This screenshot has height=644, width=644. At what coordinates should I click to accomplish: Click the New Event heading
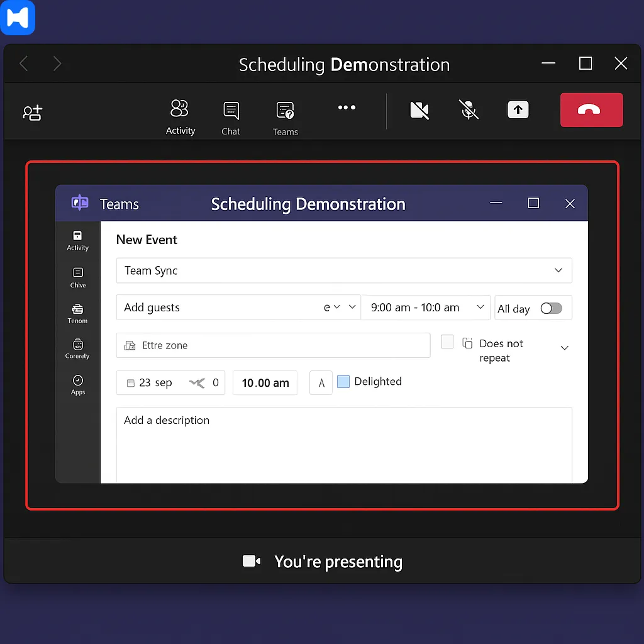pyautogui.click(x=147, y=240)
